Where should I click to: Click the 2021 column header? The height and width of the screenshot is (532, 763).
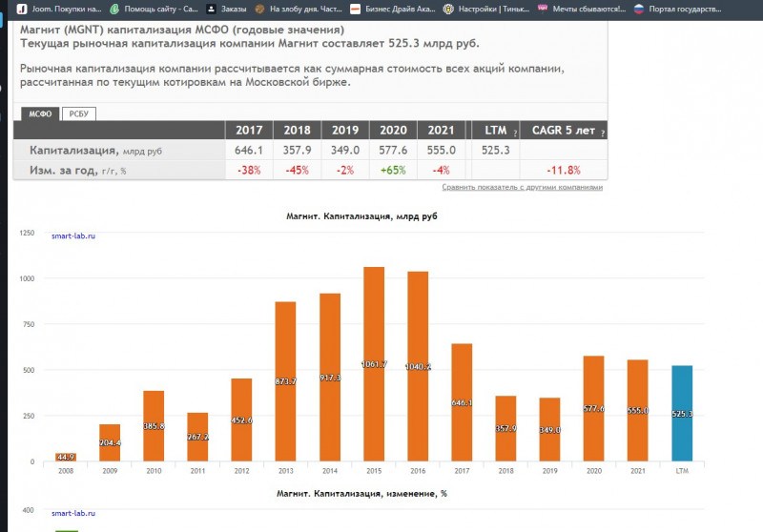[441, 131]
